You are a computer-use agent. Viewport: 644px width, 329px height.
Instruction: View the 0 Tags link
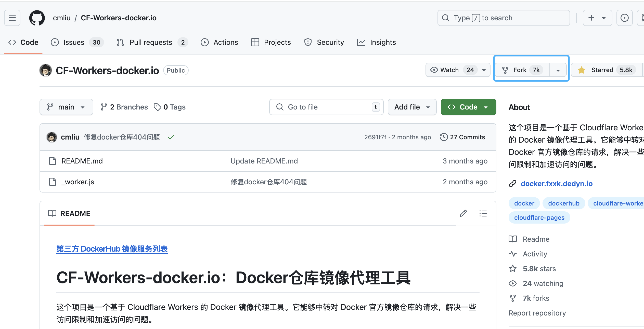click(x=170, y=107)
